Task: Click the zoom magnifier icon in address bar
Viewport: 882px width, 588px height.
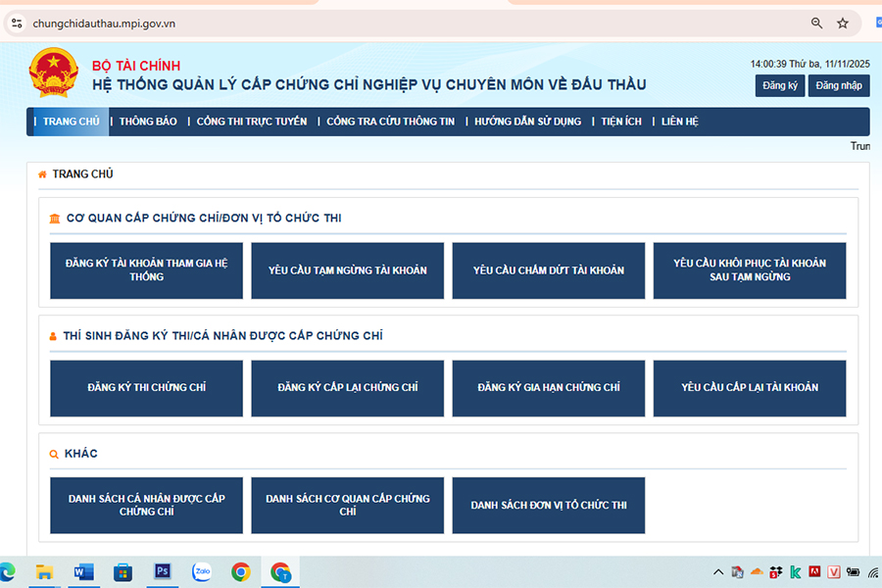Action: [x=817, y=24]
